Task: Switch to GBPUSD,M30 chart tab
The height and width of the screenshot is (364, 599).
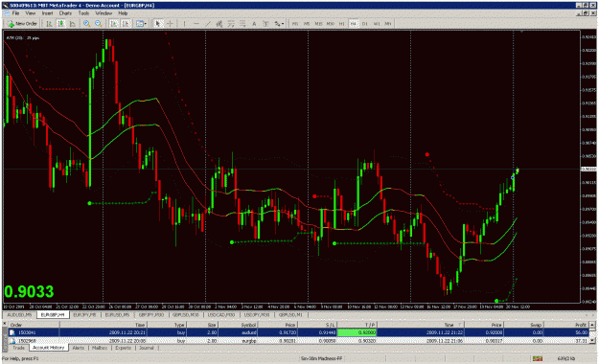Action: point(186,315)
